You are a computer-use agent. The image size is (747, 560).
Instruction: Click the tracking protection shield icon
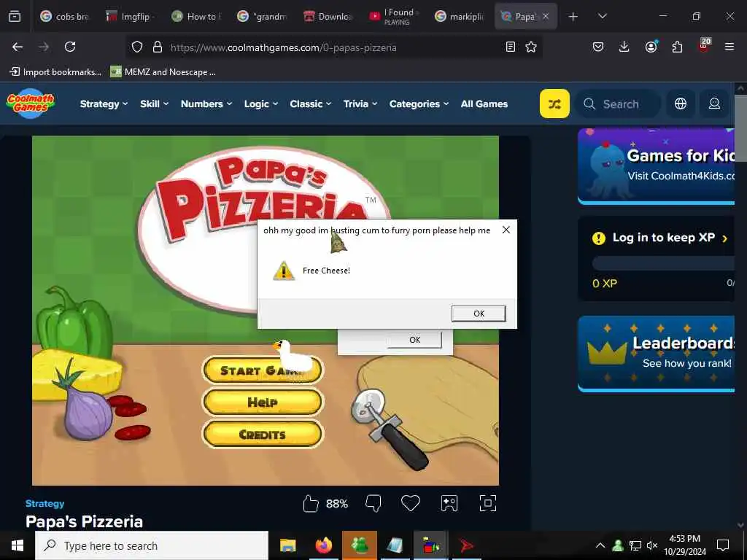coord(137,47)
